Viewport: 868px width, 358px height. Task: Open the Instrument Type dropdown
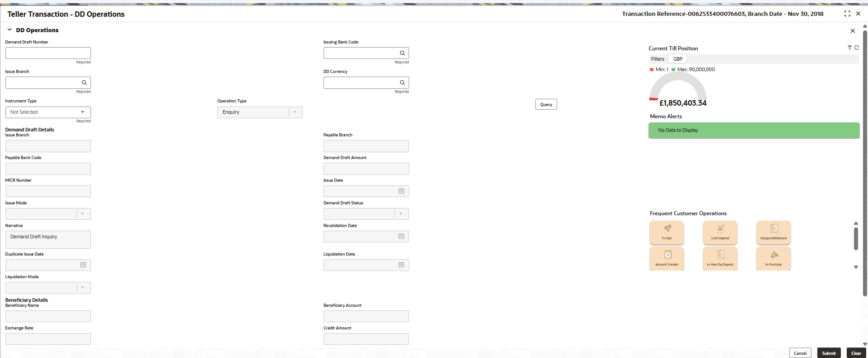(x=48, y=112)
